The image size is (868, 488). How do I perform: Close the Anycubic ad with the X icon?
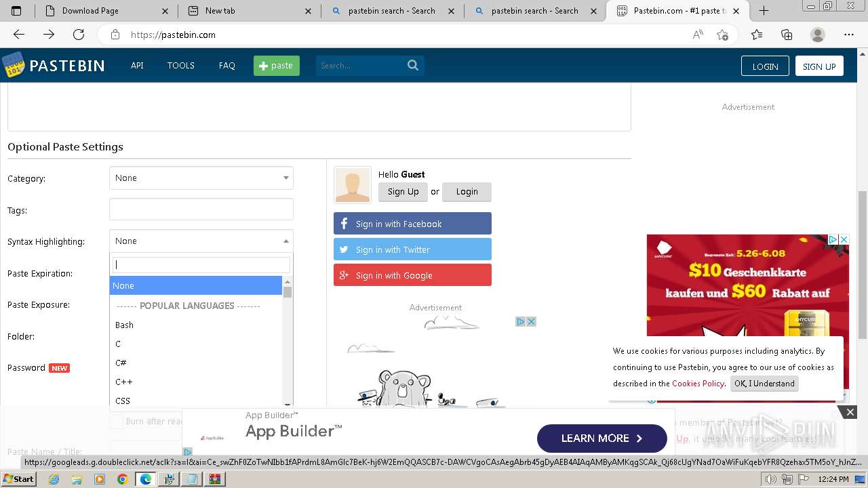pyautogui.click(x=844, y=240)
